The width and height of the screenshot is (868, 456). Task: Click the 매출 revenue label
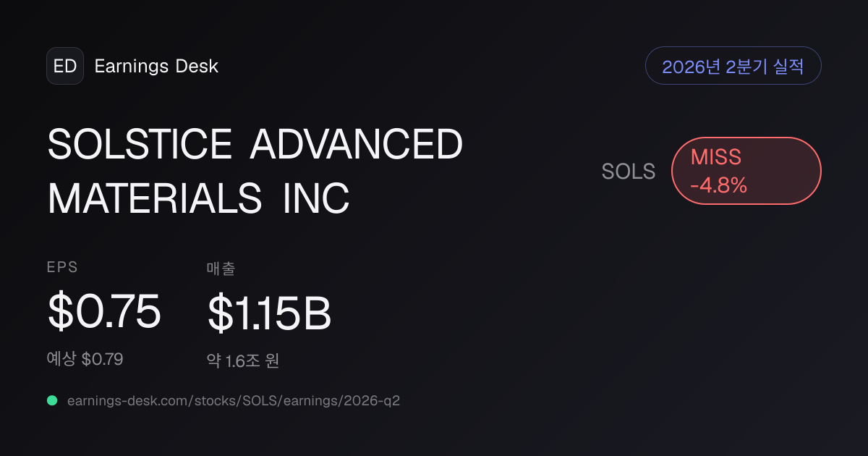coord(221,269)
